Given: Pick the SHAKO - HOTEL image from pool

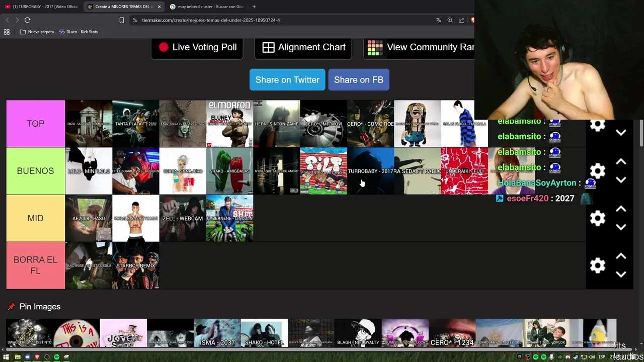Looking at the screenshot, I should (x=264, y=333).
